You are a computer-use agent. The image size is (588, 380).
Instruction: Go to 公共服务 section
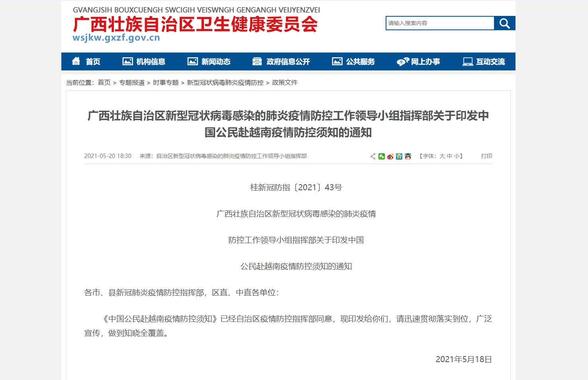[x=354, y=62]
